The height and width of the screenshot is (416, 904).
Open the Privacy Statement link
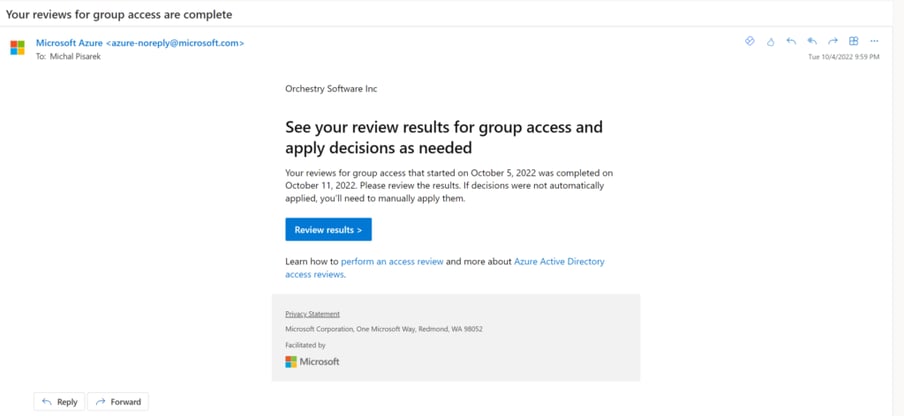click(x=312, y=314)
